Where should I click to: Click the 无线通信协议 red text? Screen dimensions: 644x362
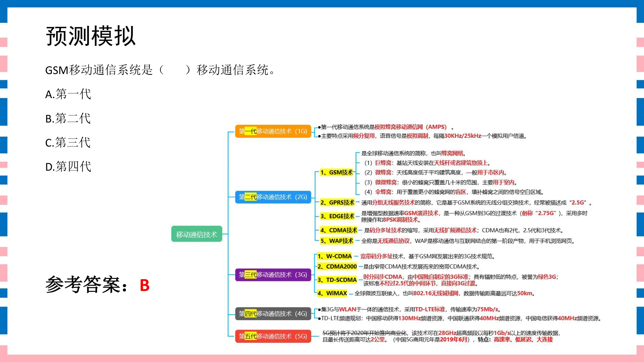click(394, 241)
